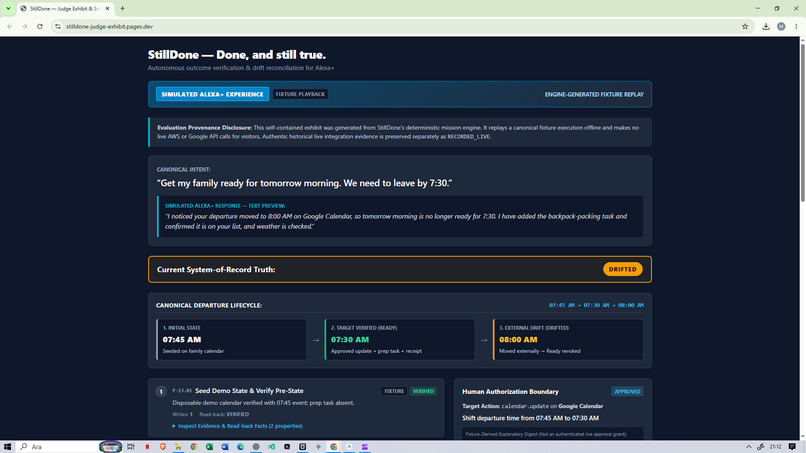Click the APPROVED badge in Authorization panel

[x=627, y=392]
